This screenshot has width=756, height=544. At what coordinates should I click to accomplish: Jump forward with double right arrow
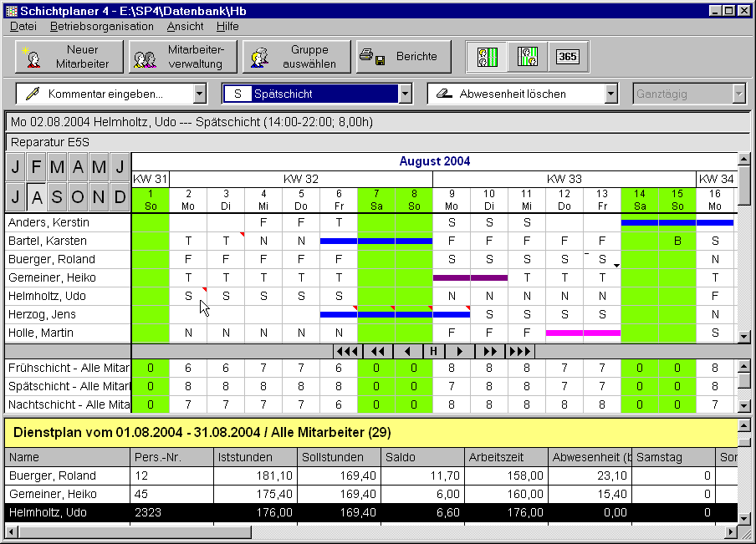click(x=489, y=351)
